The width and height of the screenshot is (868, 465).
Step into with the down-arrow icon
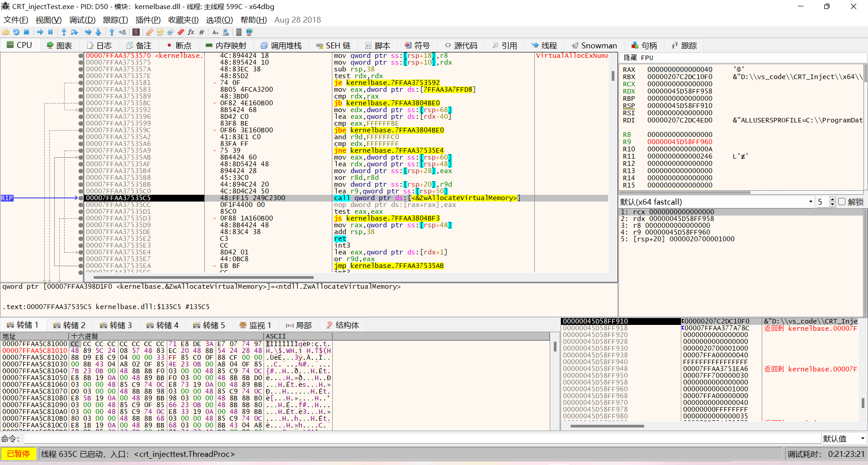click(64, 32)
